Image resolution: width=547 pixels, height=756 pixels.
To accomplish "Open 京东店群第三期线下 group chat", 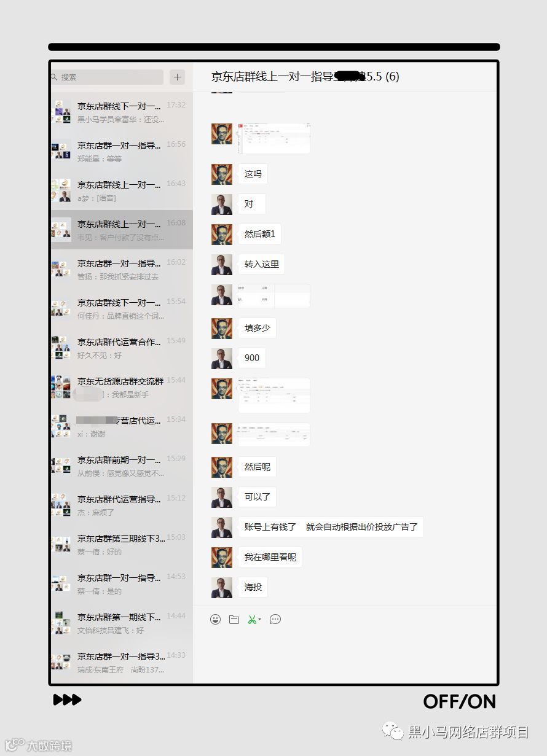I will click(x=122, y=544).
